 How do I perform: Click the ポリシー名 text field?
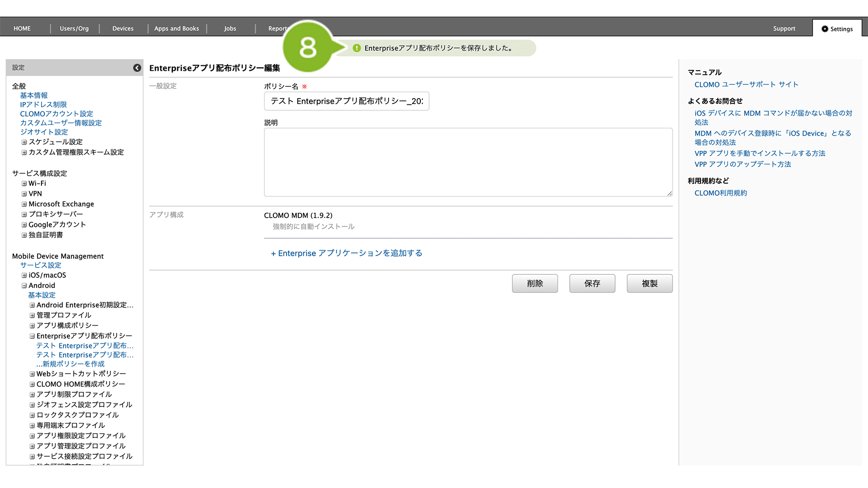click(347, 101)
